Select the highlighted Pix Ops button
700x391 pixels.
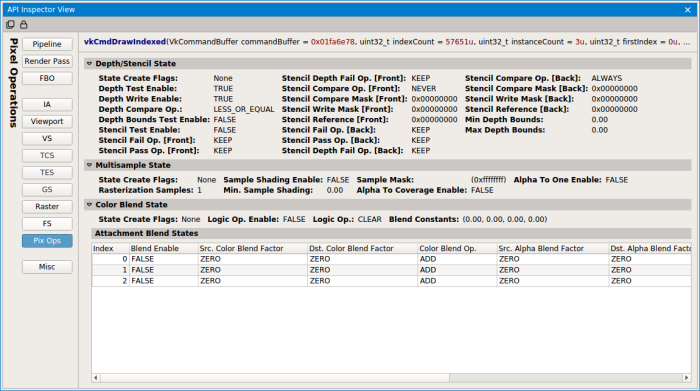(x=47, y=241)
